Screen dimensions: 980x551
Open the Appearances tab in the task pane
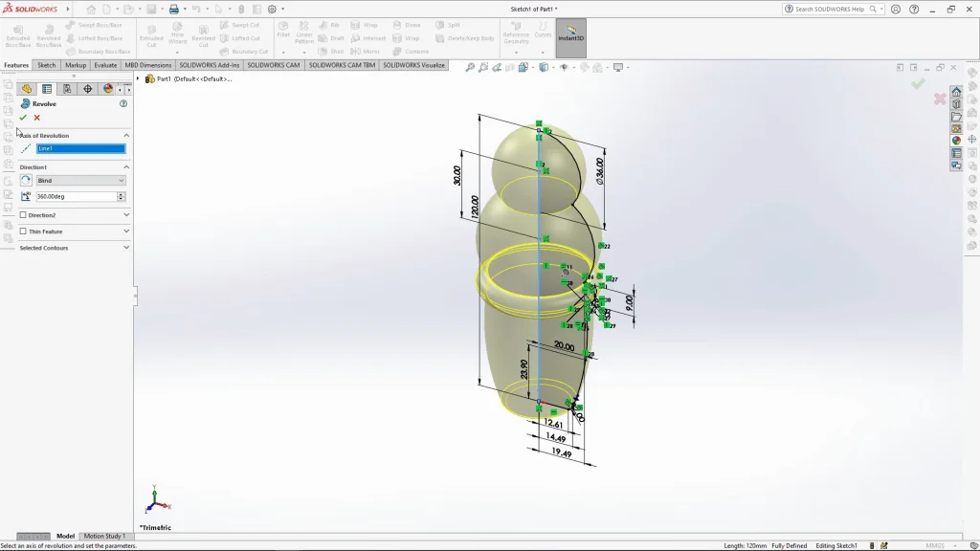coord(956,141)
